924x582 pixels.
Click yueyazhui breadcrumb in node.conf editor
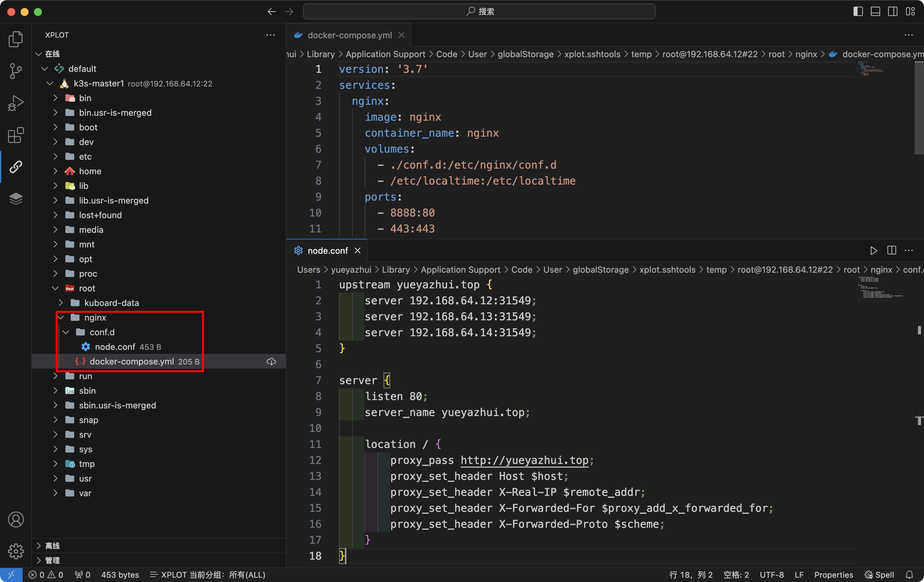click(351, 270)
